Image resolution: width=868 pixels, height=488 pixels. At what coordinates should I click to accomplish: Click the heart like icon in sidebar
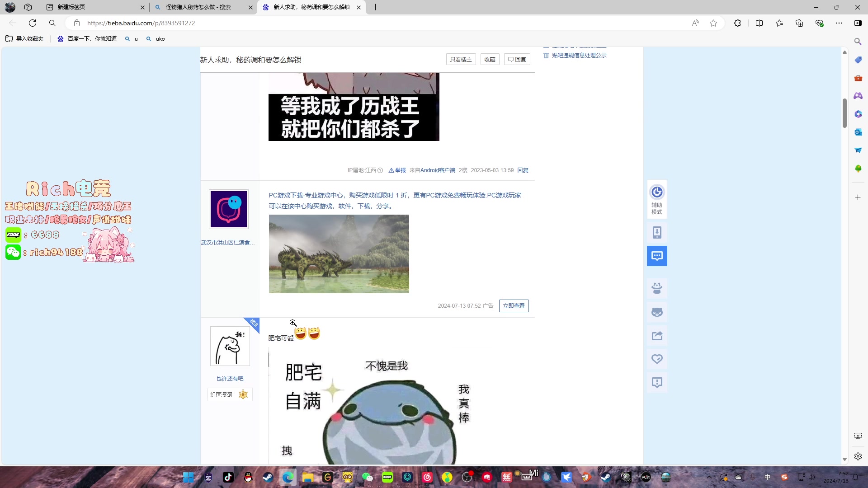click(x=657, y=358)
